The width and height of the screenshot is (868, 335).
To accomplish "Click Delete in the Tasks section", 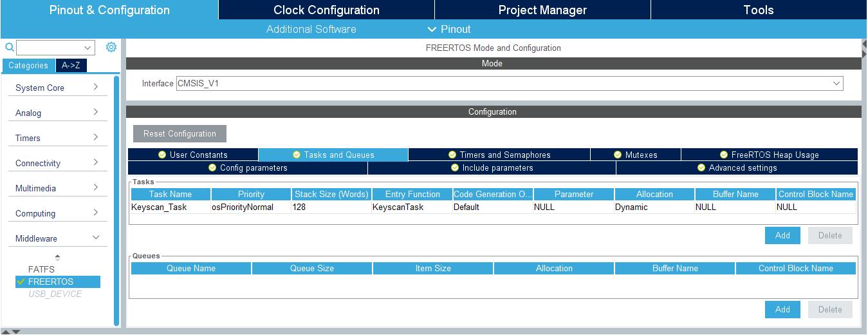I will pos(830,235).
